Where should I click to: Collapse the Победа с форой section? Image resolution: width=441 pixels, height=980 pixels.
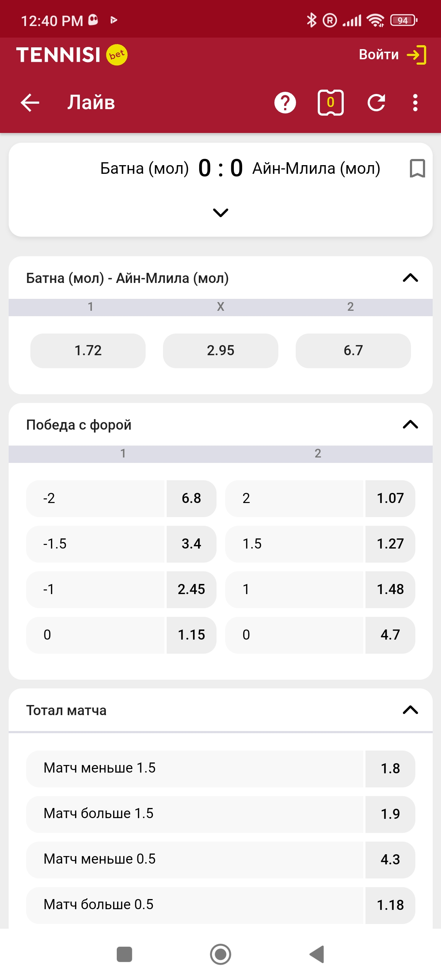(x=410, y=425)
